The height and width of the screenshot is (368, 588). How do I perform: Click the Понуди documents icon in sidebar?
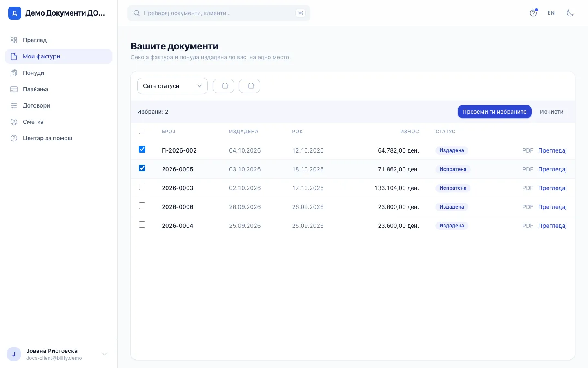[14, 73]
